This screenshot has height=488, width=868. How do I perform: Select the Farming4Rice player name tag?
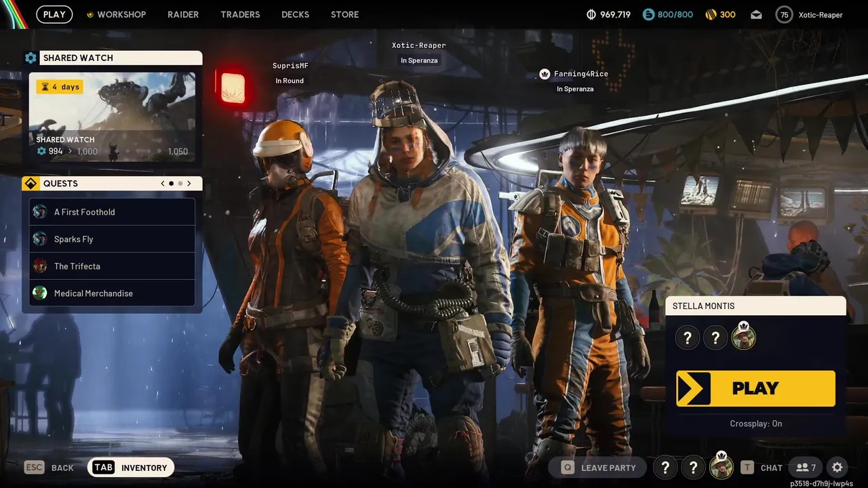click(581, 74)
